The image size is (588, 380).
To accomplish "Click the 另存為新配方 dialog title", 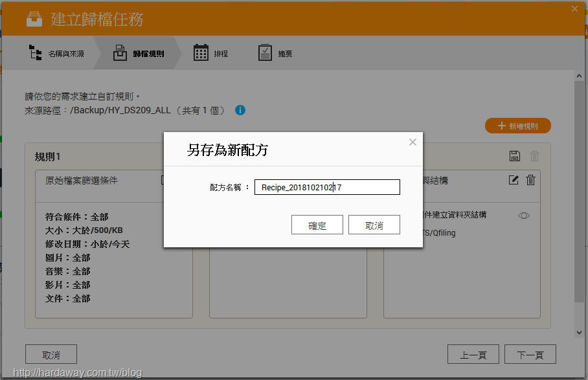I will (227, 150).
